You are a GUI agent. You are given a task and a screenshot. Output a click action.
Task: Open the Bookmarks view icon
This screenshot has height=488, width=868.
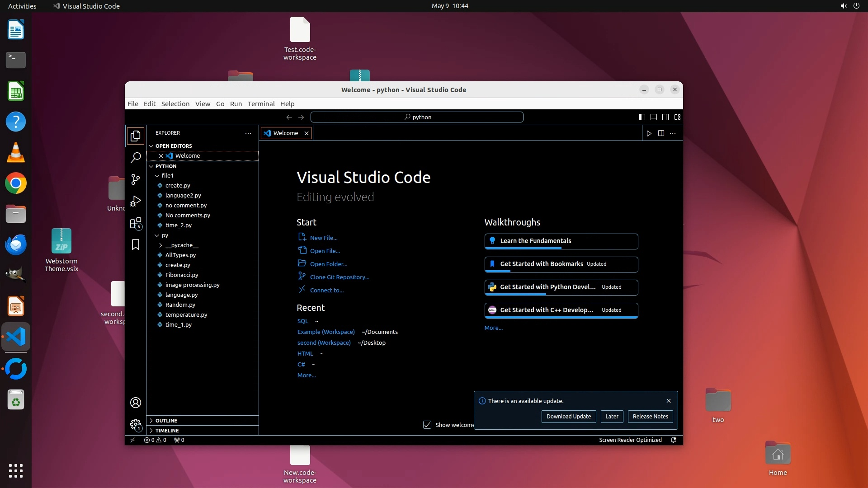135,244
